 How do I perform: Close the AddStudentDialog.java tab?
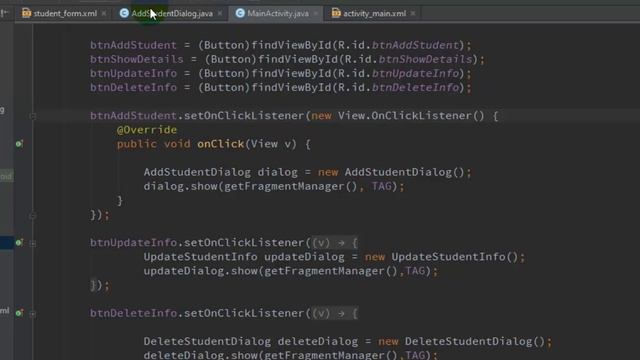point(220,13)
